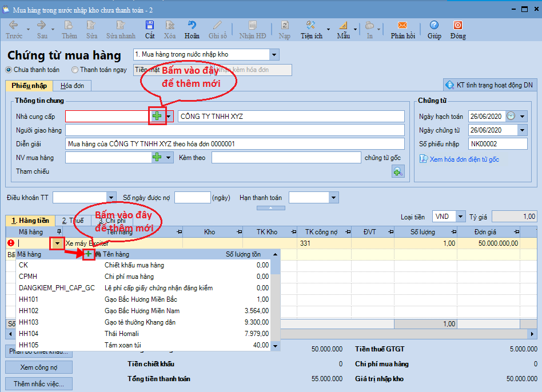Open the Mẫu template icon

click(343, 29)
